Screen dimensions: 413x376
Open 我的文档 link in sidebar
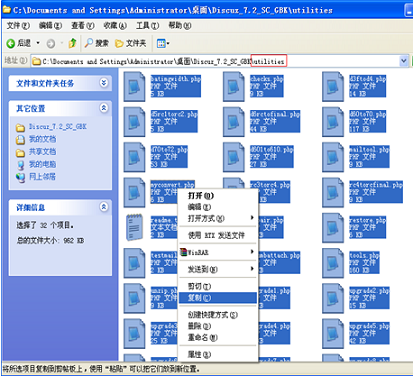point(42,139)
